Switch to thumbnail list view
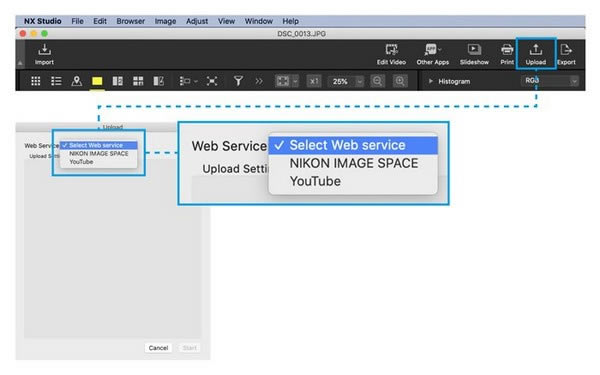600x375 pixels. [56, 81]
